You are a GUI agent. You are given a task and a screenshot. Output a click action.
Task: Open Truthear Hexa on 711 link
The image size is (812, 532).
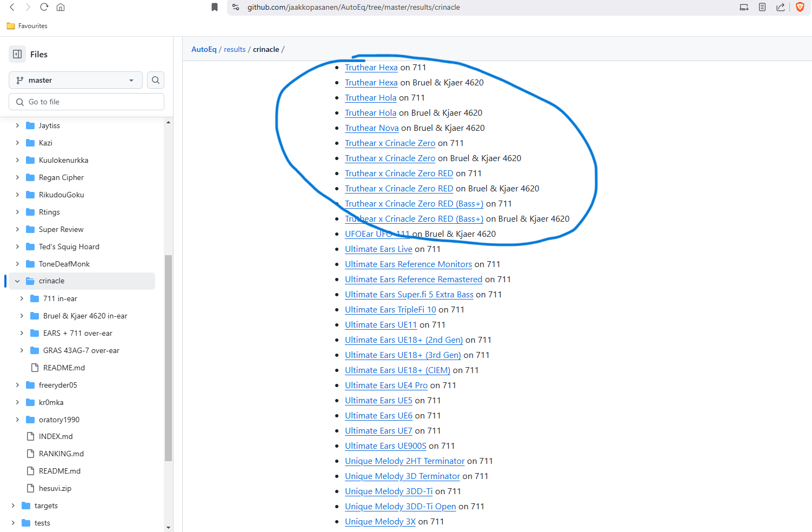(371, 67)
